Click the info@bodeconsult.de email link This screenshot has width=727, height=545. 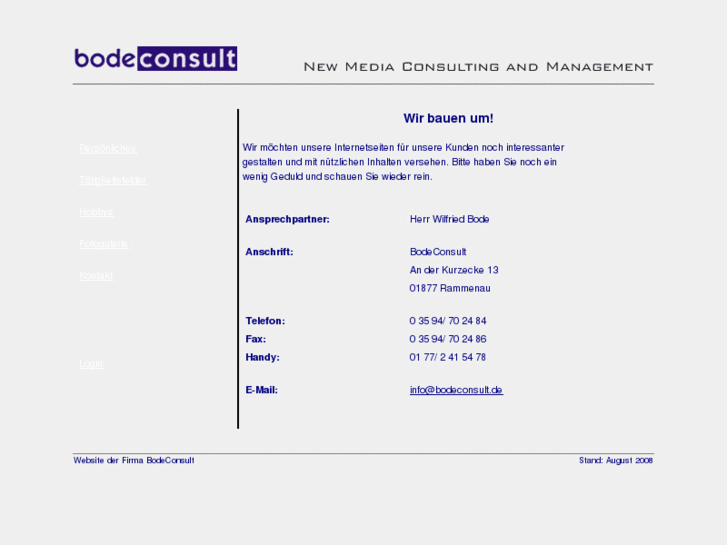(x=456, y=390)
